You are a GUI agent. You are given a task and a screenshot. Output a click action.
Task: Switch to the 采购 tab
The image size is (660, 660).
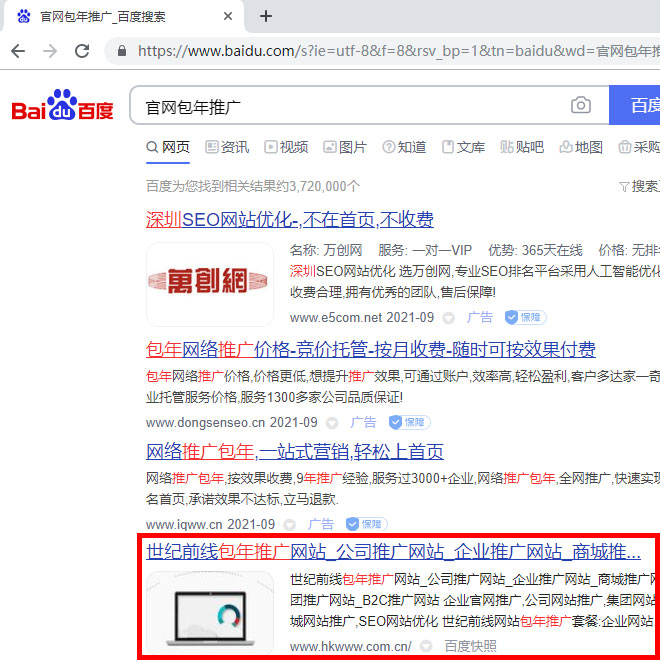(639, 147)
